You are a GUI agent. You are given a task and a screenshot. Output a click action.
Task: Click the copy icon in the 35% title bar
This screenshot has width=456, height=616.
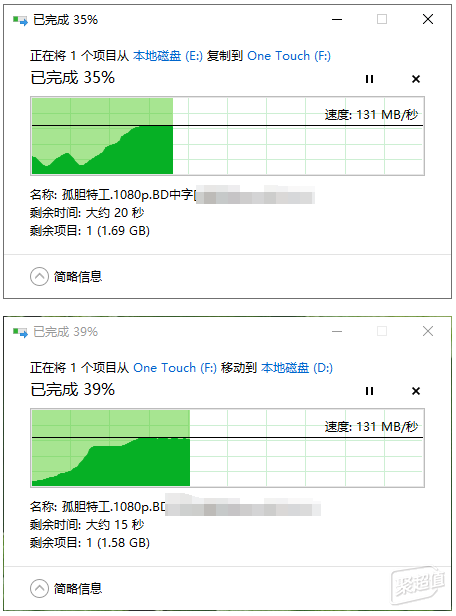[20, 20]
